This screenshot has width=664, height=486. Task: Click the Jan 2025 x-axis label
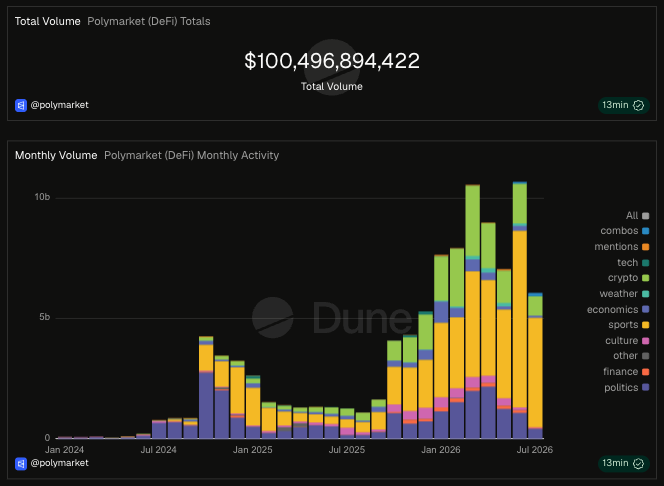click(x=252, y=450)
